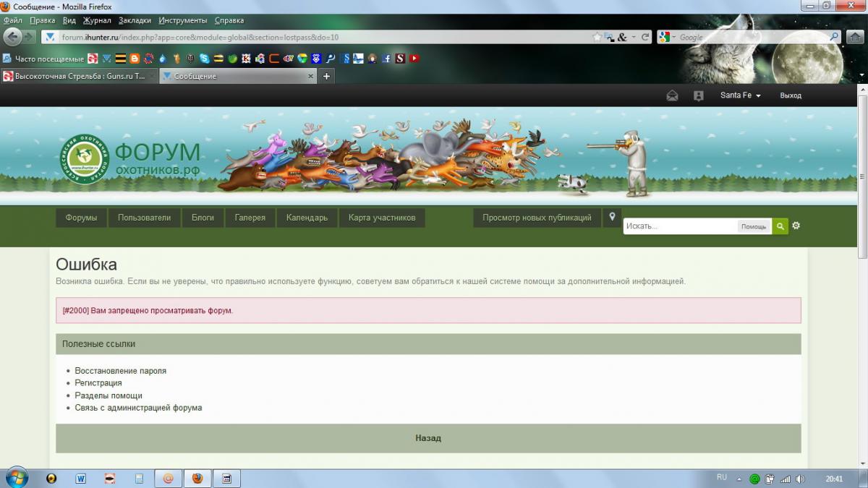This screenshot has height=488, width=868.
Task: Reload the page with the refresh icon
Action: (646, 37)
